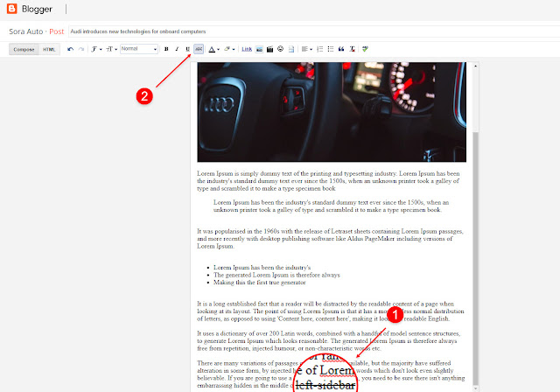Click the scrollbar down arrow
Screen dimensions: 560x392
coord(475,388)
